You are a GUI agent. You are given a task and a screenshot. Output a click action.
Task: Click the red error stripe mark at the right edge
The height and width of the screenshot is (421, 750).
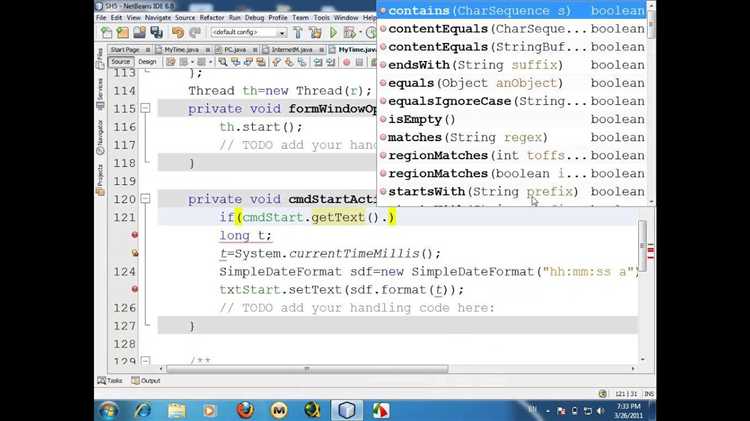[x=651, y=249]
